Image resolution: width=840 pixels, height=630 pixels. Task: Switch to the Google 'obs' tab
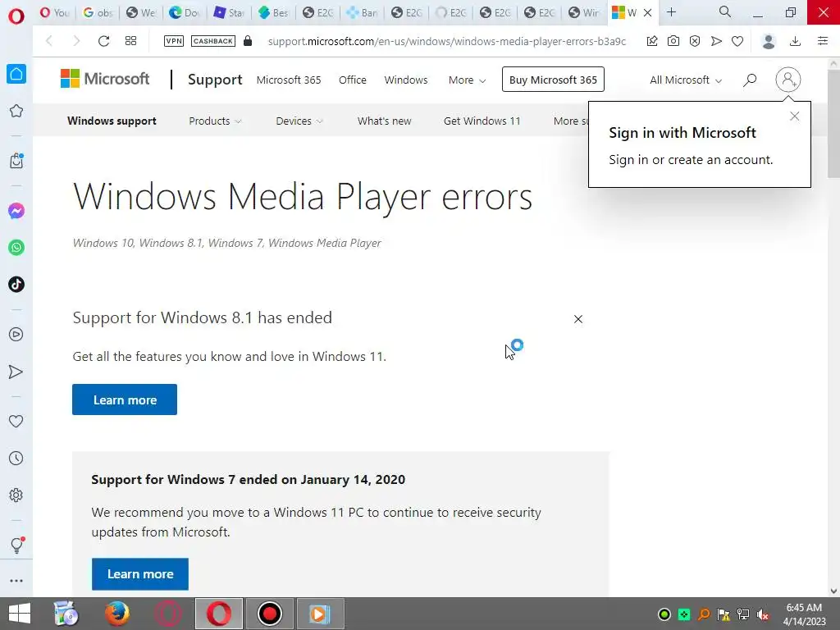pos(98,12)
